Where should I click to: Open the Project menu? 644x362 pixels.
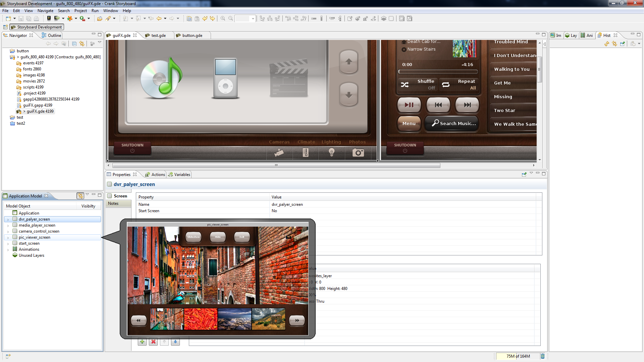coord(80,11)
